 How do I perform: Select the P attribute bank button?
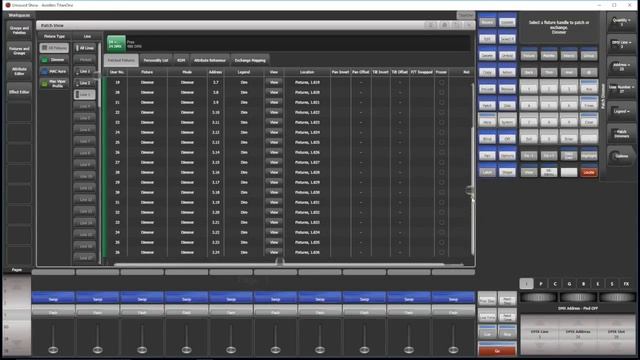[541, 284]
